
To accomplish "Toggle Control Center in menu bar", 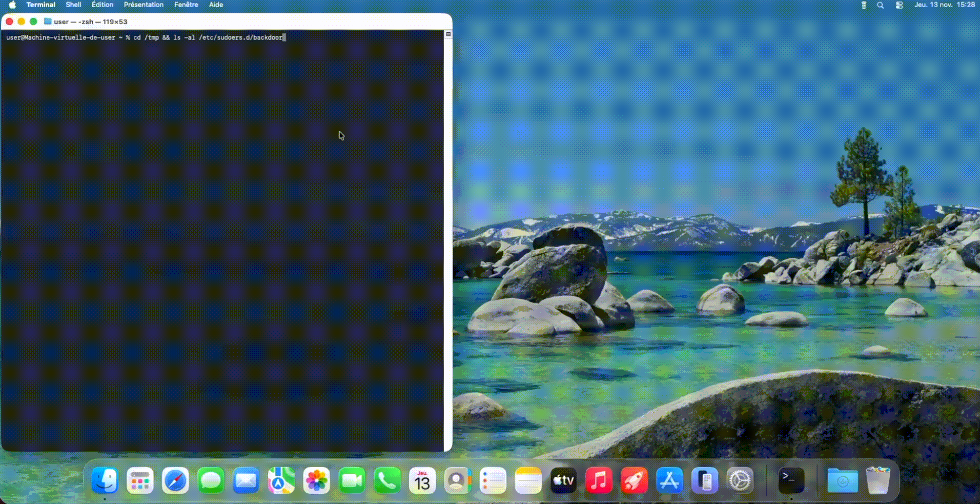I will pos(899,5).
